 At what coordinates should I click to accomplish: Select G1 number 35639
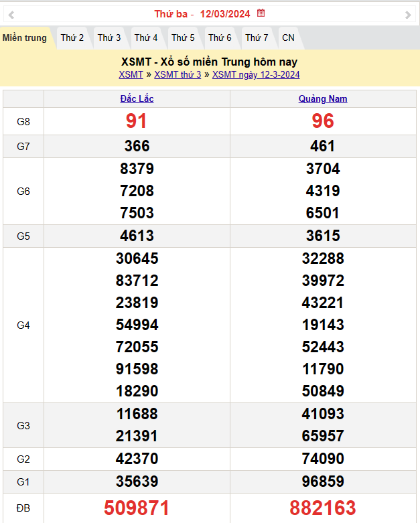(137, 481)
